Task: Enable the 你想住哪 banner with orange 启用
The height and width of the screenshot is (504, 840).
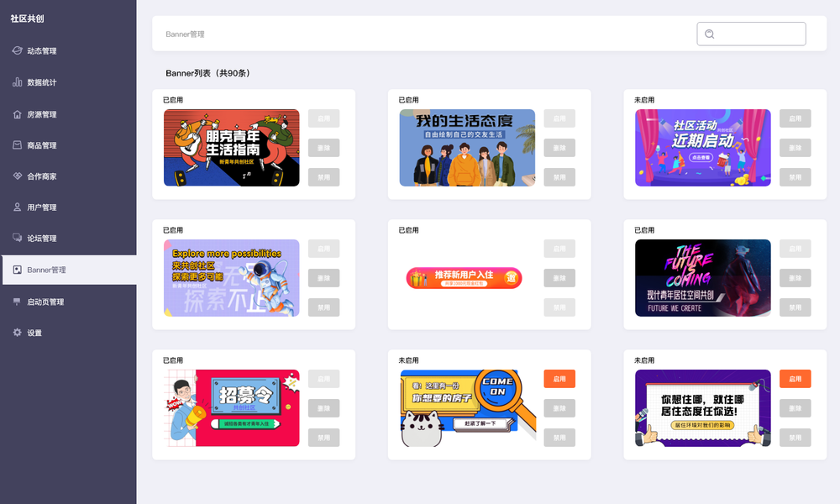Action: click(795, 379)
